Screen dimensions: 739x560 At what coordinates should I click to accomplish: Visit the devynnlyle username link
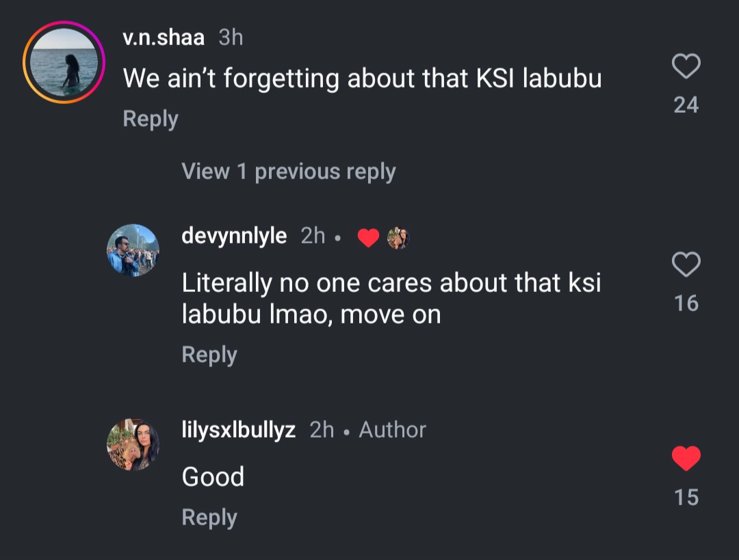click(x=234, y=237)
